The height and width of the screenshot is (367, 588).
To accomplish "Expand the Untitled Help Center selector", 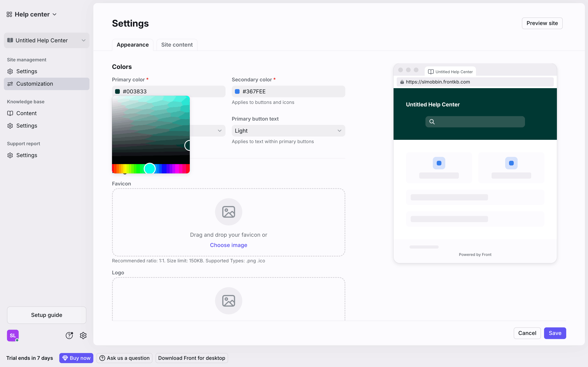I will (x=47, y=41).
